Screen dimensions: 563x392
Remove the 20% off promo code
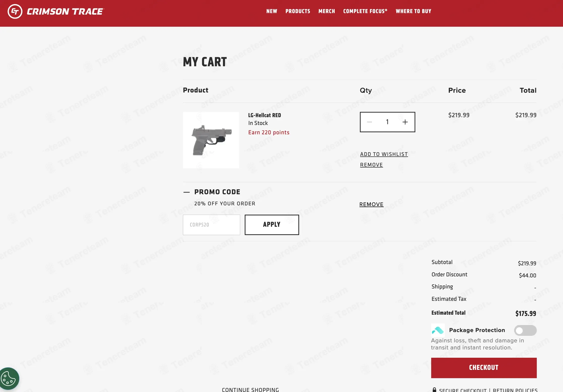371,204
